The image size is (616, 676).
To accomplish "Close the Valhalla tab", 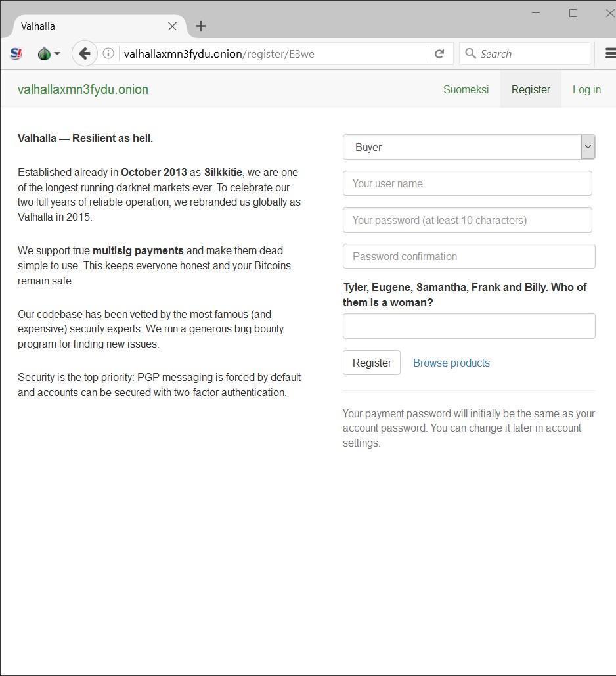I will click(x=172, y=26).
